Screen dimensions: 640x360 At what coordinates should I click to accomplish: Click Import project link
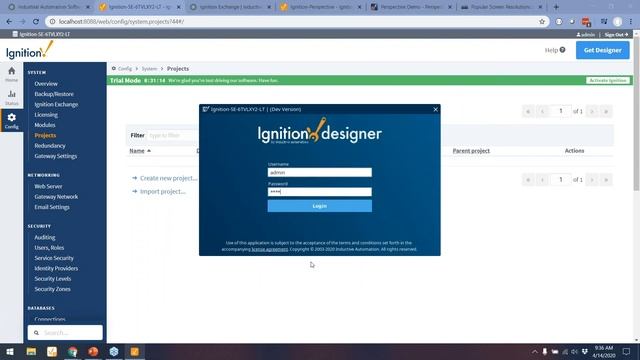[162, 191]
